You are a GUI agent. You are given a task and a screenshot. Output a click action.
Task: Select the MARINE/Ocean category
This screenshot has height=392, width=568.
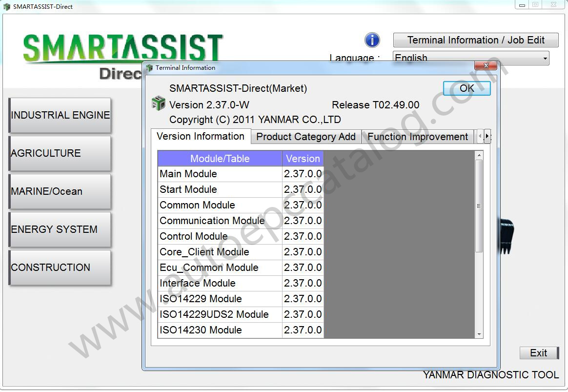(x=60, y=191)
